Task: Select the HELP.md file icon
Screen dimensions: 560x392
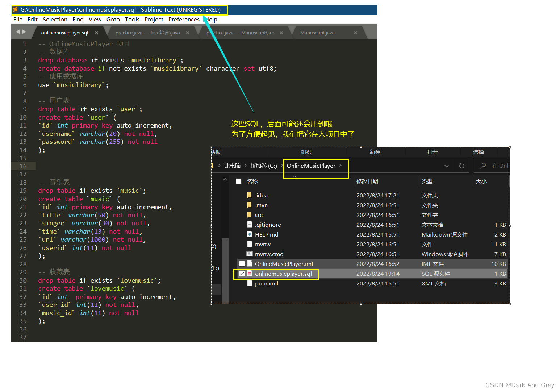Action: coord(249,234)
